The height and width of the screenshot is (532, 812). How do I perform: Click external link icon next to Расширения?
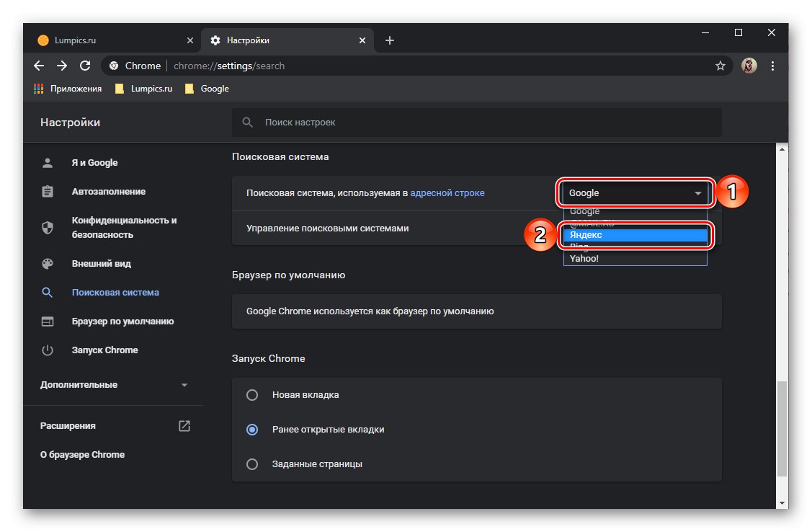184,426
